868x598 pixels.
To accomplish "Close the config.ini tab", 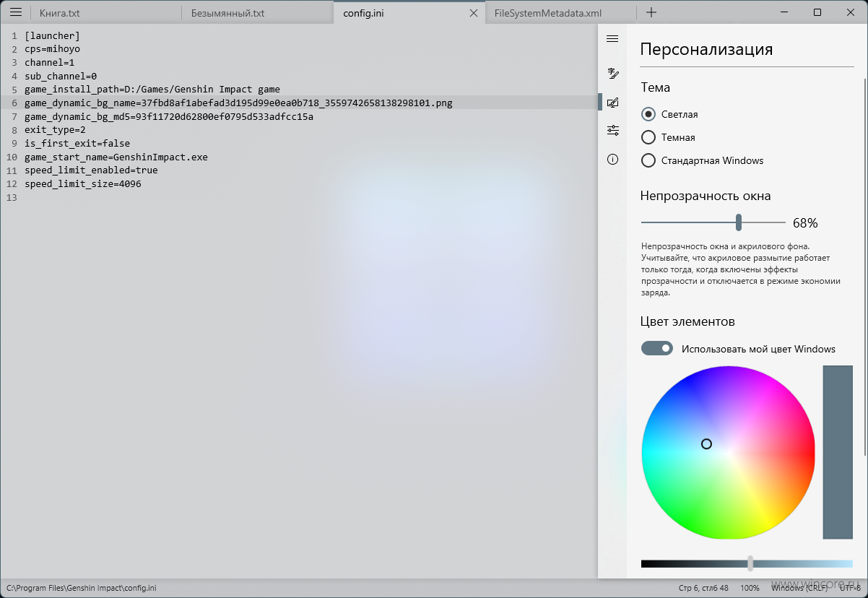I will tap(474, 13).
